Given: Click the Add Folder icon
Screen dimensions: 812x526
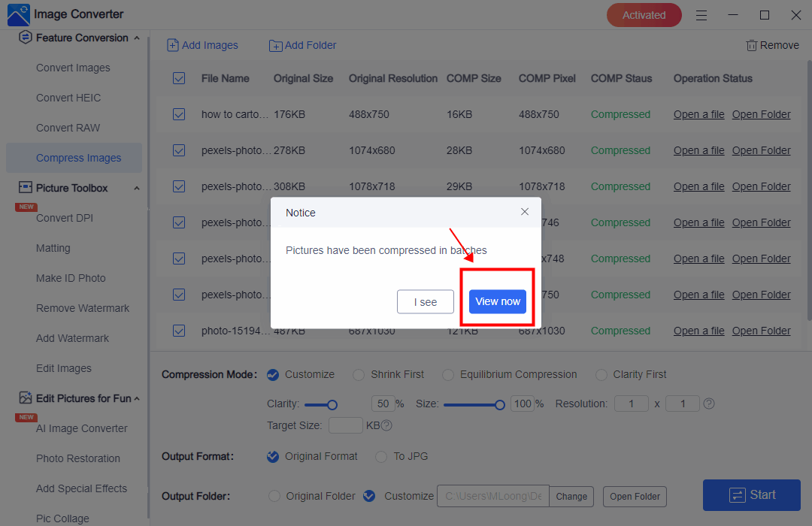Looking at the screenshot, I should pyautogui.click(x=275, y=46).
